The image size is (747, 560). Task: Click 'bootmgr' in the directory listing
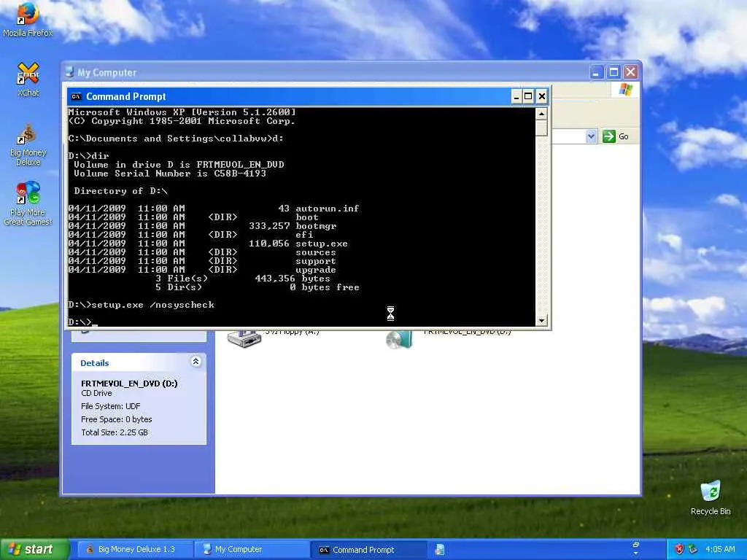click(316, 226)
